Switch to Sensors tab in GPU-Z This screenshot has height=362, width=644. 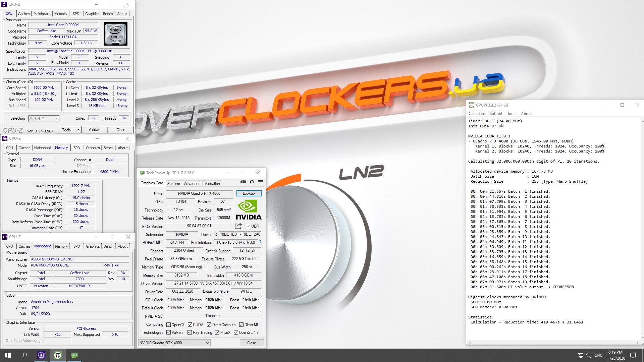click(173, 184)
